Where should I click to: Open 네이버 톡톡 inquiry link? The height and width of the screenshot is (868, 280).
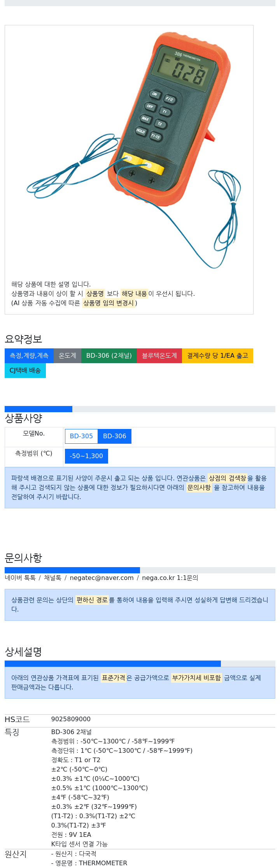(20, 578)
